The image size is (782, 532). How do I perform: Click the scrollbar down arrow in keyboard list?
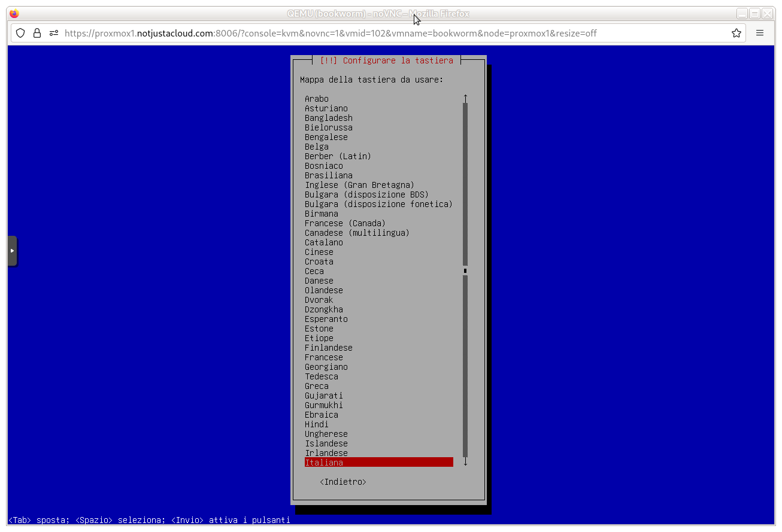(x=465, y=461)
